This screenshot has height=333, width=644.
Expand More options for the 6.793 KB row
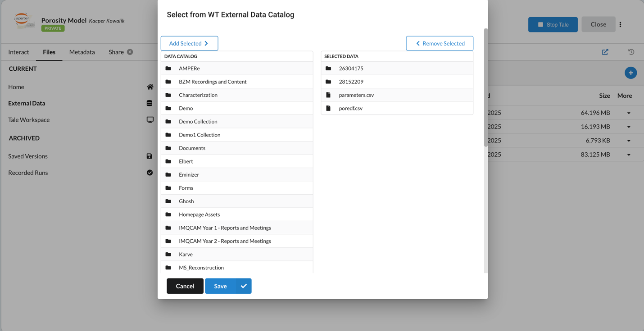click(629, 140)
